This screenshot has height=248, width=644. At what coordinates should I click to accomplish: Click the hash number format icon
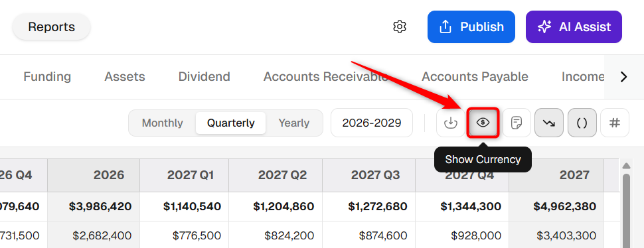[x=614, y=123]
